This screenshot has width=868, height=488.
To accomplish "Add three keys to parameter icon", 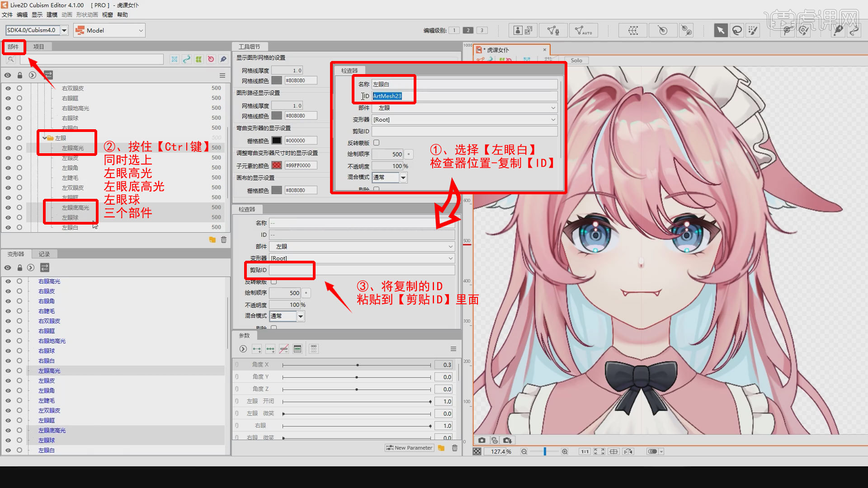I will pyautogui.click(x=270, y=349).
